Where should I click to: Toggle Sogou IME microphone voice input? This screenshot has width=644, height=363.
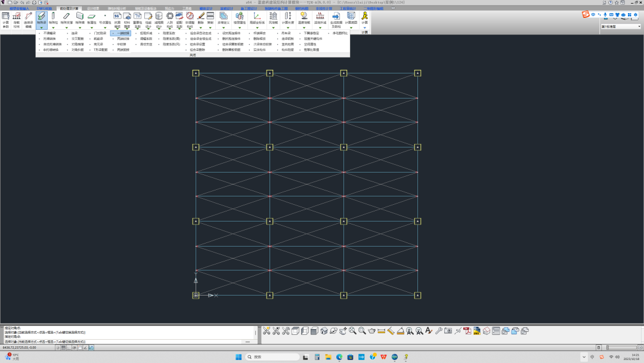coord(605,15)
